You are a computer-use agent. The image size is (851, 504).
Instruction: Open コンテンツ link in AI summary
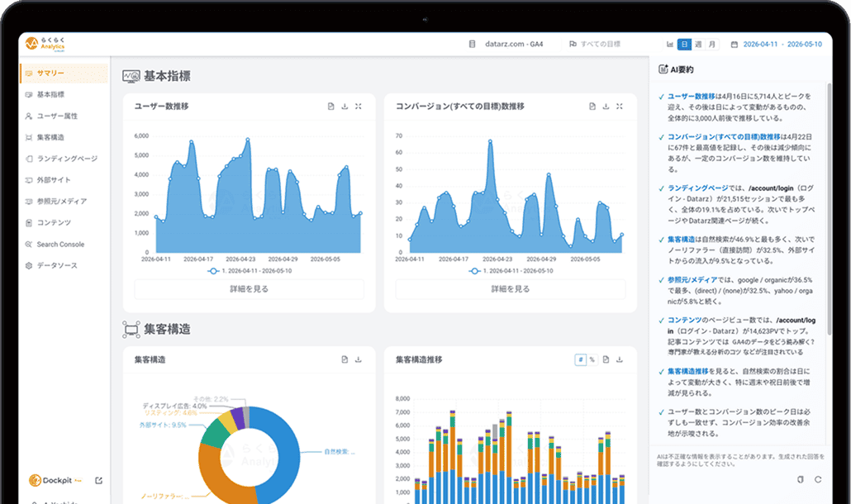[684, 320]
